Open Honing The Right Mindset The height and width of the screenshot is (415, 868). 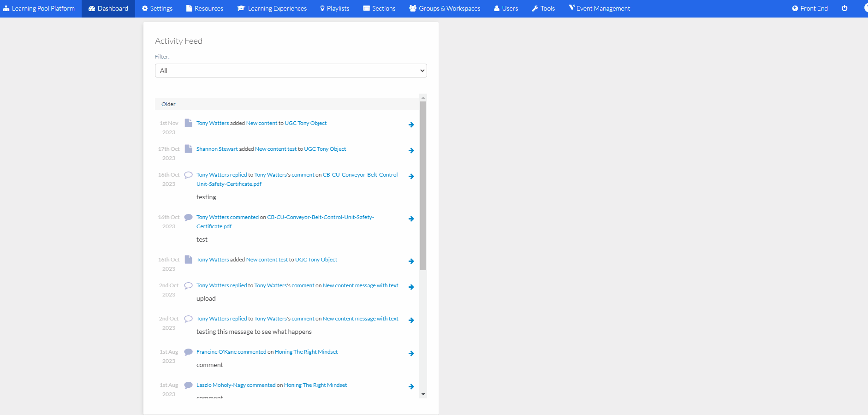(x=306, y=351)
